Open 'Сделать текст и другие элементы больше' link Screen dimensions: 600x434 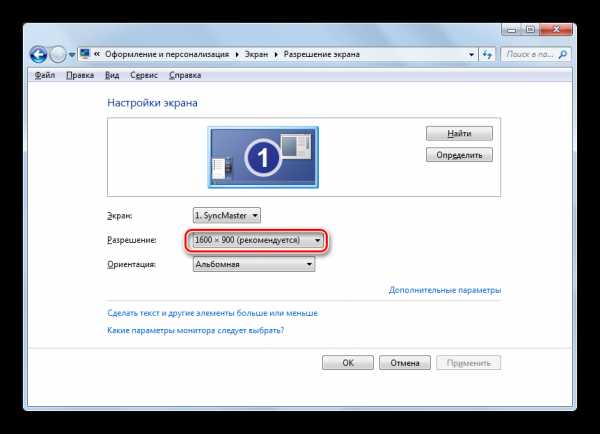pos(212,313)
